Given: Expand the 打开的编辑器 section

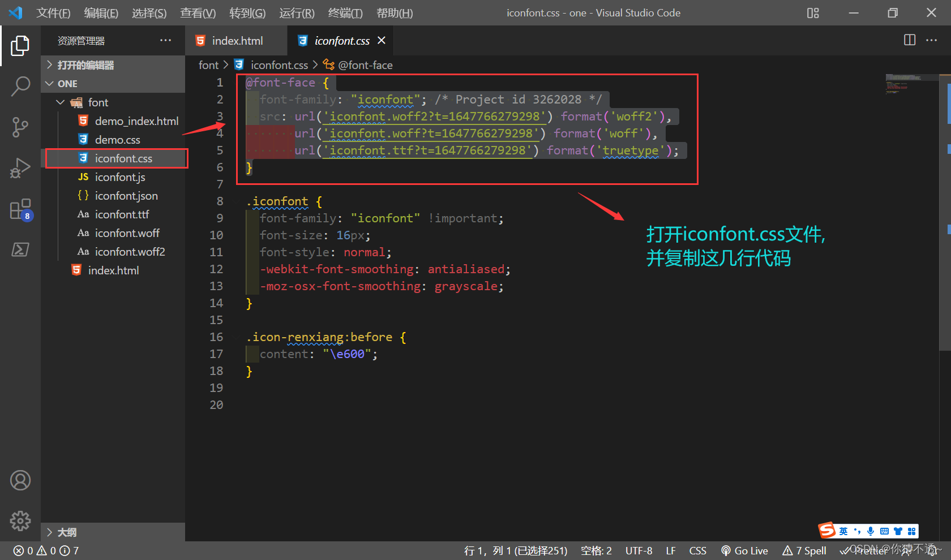Looking at the screenshot, I should pos(113,65).
